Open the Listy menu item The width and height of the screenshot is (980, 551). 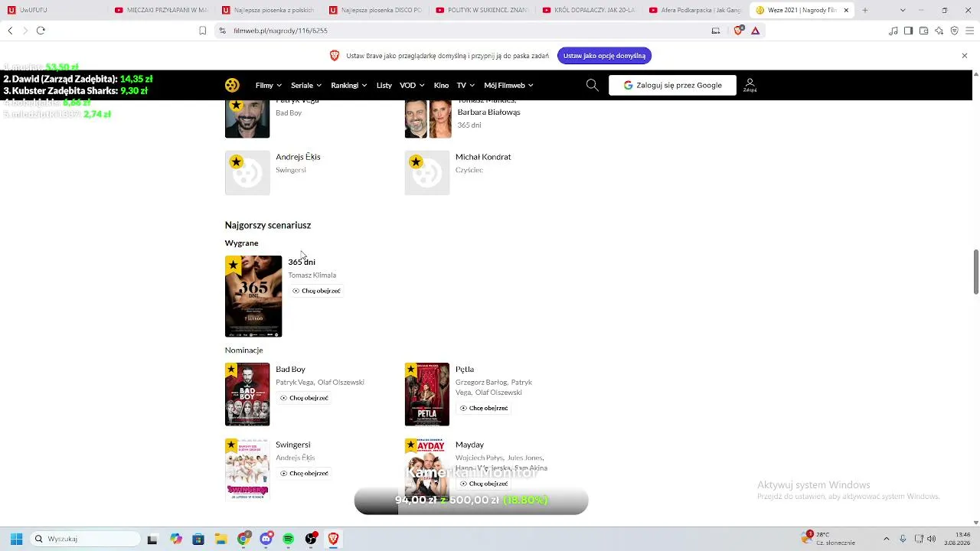[x=384, y=85]
